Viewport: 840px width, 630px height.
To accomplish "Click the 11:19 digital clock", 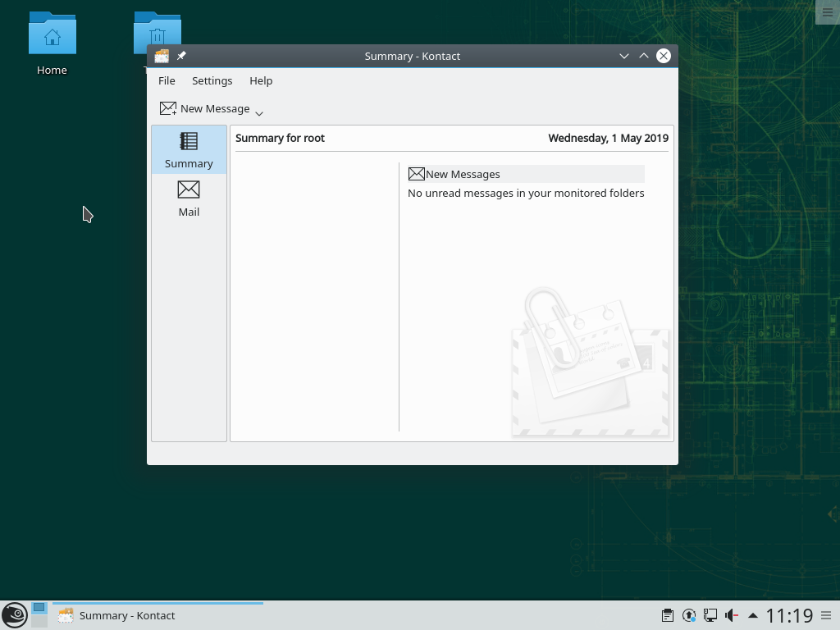I will point(789,615).
